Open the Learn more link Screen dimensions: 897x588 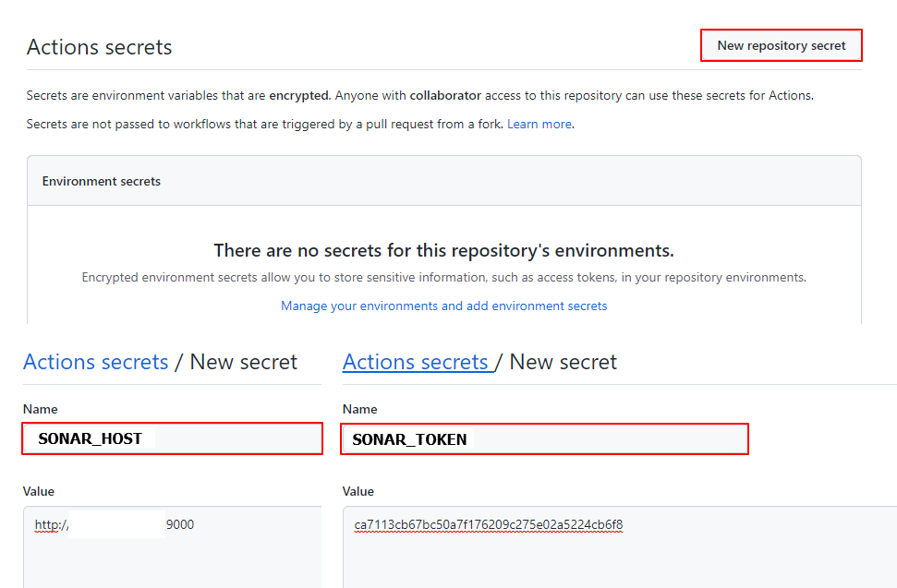[x=539, y=124]
